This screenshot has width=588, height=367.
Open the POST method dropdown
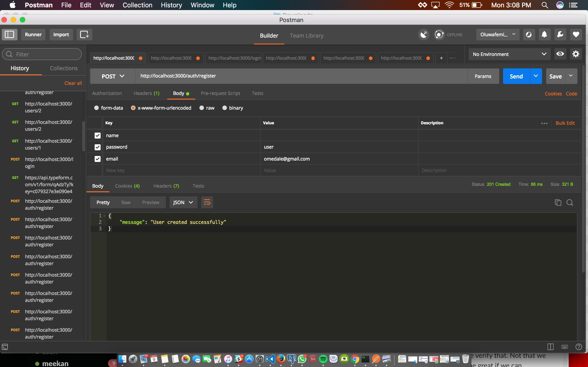[x=113, y=76]
